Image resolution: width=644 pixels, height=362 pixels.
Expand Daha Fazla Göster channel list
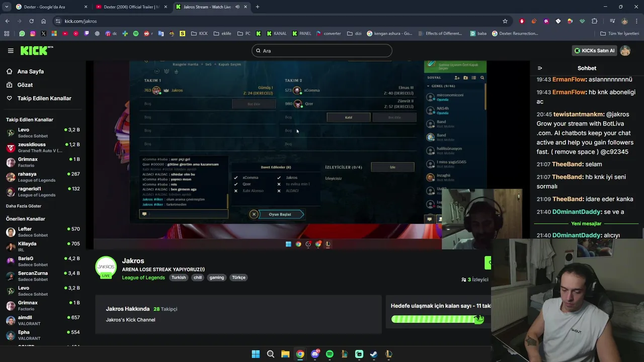pyautogui.click(x=24, y=206)
